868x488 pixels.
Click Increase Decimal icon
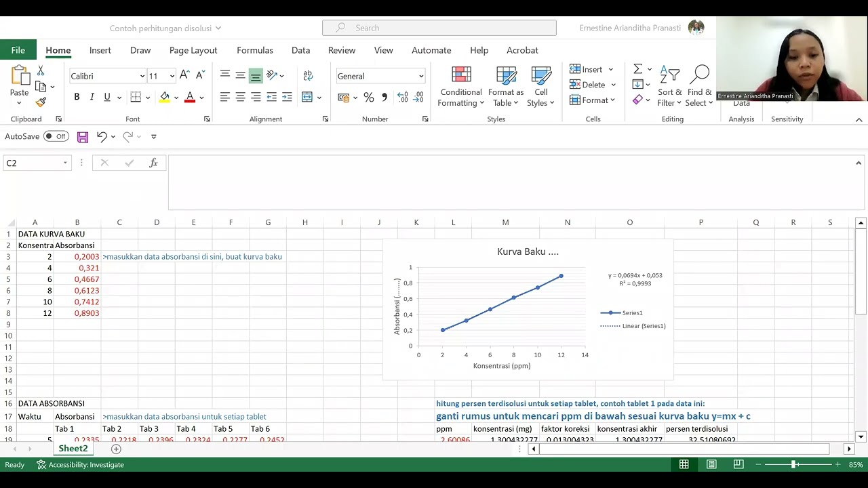tap(403, 98)
